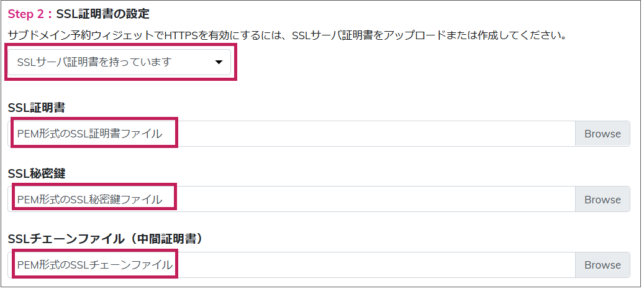644x291 pixels.
Task: Open the SSLサーバ証明書を持っています dropdown
Action: [119, 62]
